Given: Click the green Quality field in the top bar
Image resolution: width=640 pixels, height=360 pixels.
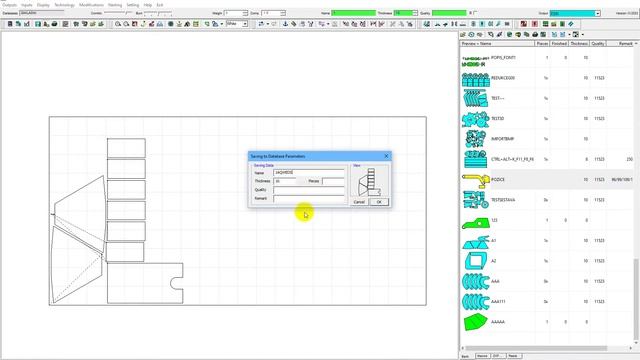Looking at the screenshot, I should (x=449, y=13).
